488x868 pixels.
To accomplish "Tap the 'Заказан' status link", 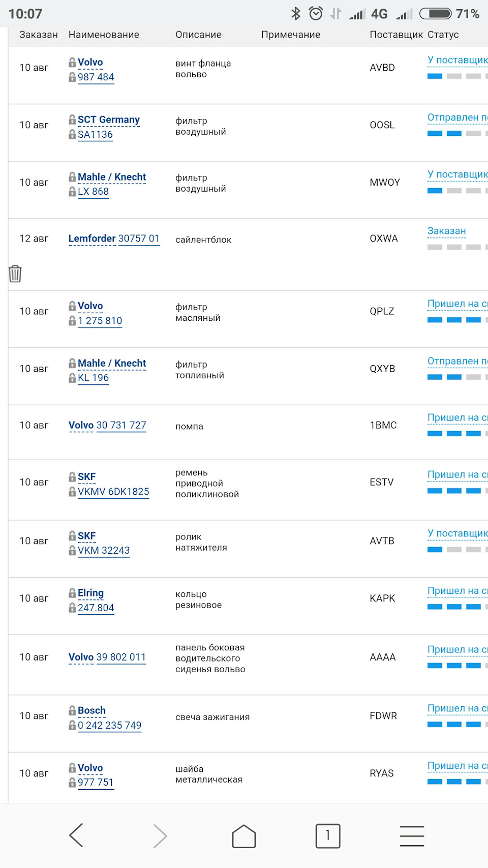I will pyautogui.click(x=446, y=231).
